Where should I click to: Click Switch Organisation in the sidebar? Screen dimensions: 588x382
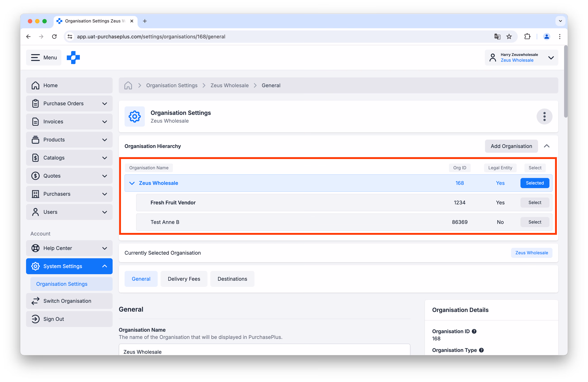pos(69,301)
